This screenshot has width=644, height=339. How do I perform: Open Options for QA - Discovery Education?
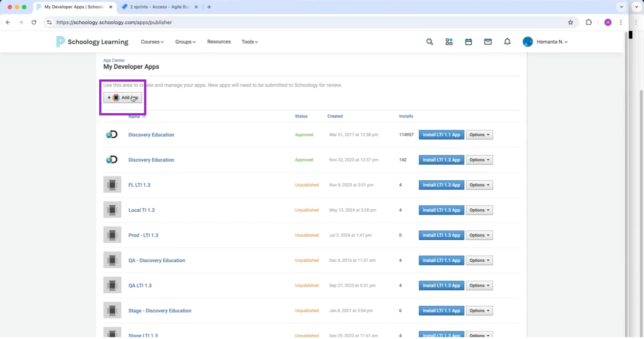point(479,260)
